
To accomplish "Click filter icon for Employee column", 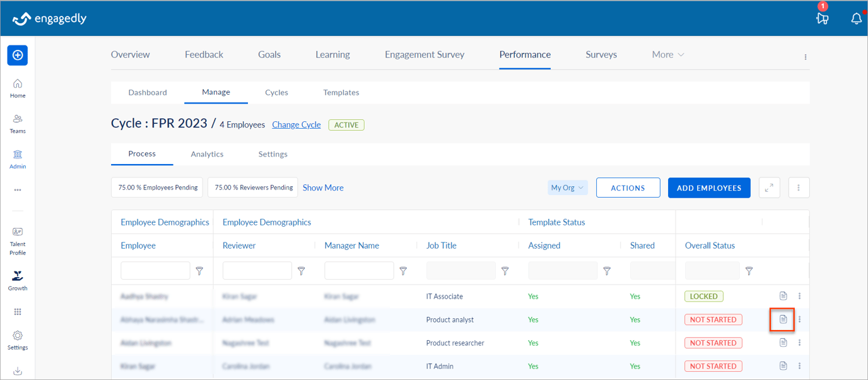I will pos(199,271).
